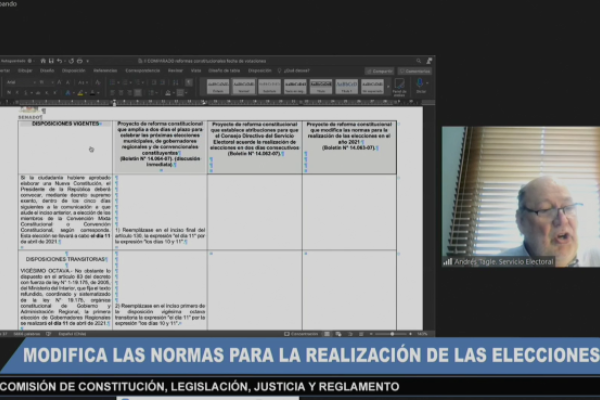
Task: Toggle bold (N) formatting
Action: coord(9,93)
